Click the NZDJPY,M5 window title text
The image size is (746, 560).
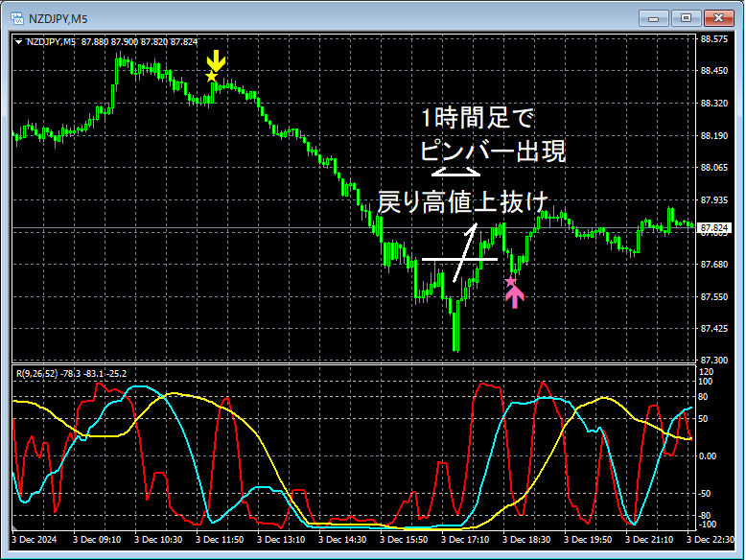tap(58, 18)
